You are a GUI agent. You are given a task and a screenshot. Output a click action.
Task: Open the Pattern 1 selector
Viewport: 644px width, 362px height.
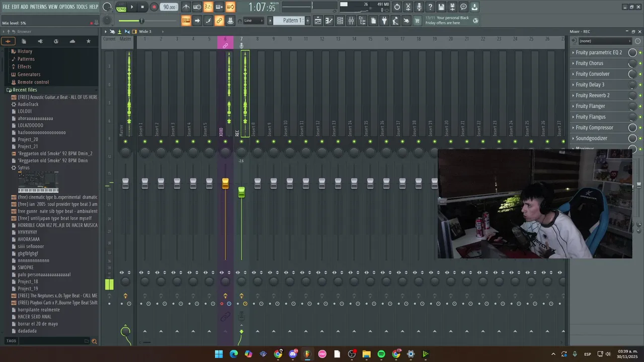coord(291,21)
